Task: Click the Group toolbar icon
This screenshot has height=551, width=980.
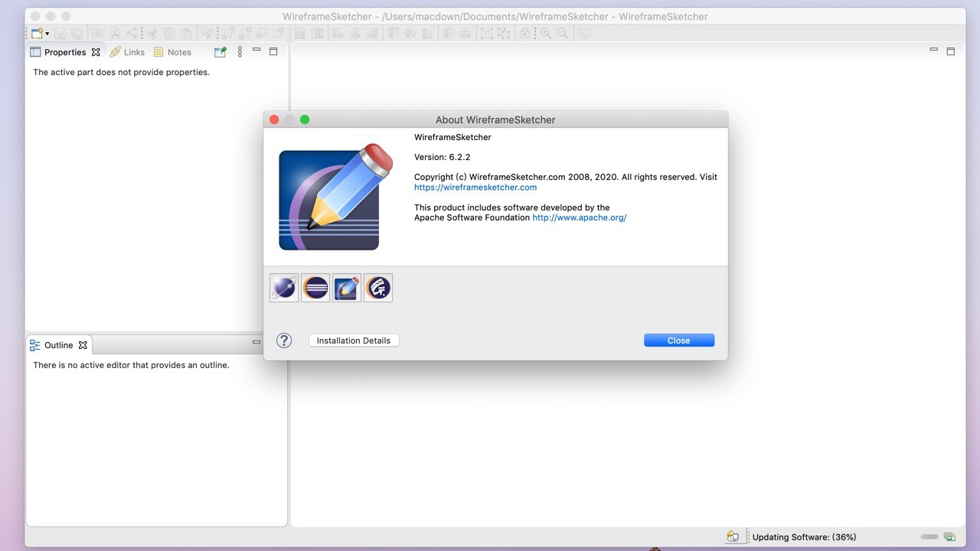Action: (486, 33)
